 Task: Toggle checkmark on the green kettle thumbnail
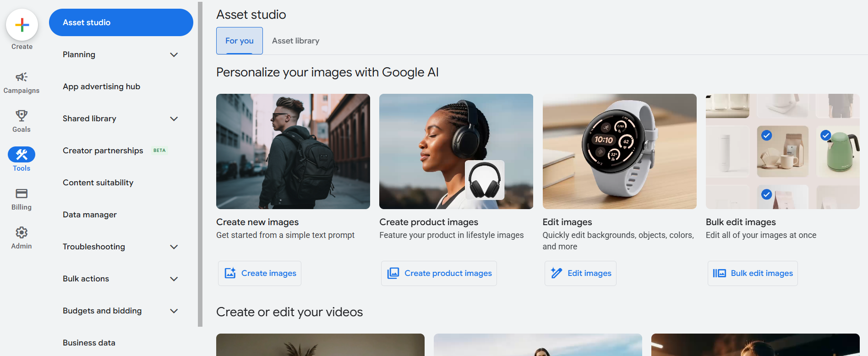825,135
